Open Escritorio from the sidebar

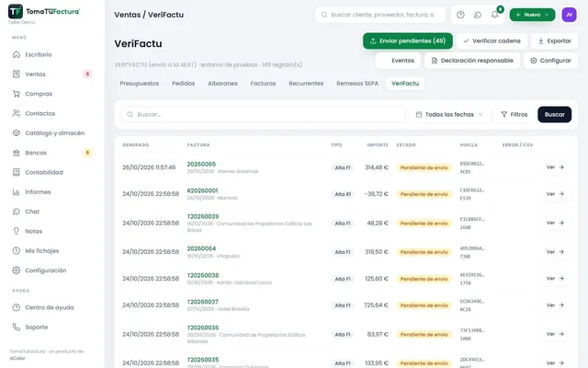pos(39,54)
